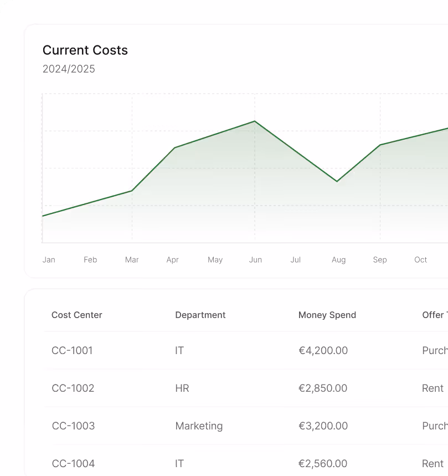Click the June peak point on chart

pyautogui.click(x=255, y=121)
